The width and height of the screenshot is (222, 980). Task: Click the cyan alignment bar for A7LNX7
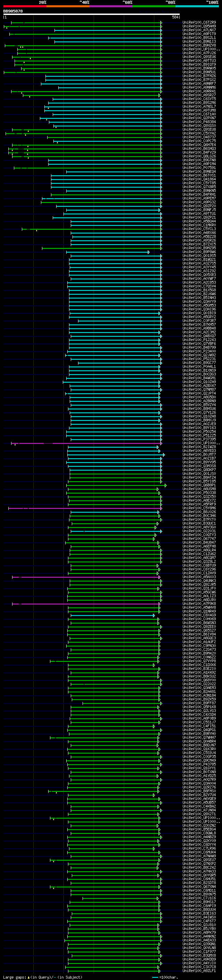(x=108, y=31)
